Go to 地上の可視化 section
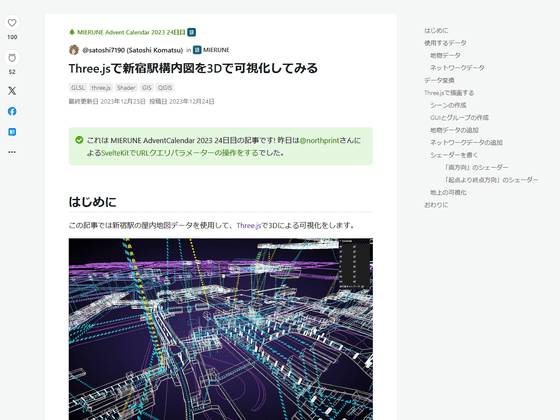This screenshot has height=420, width=560. click(448, 192)
